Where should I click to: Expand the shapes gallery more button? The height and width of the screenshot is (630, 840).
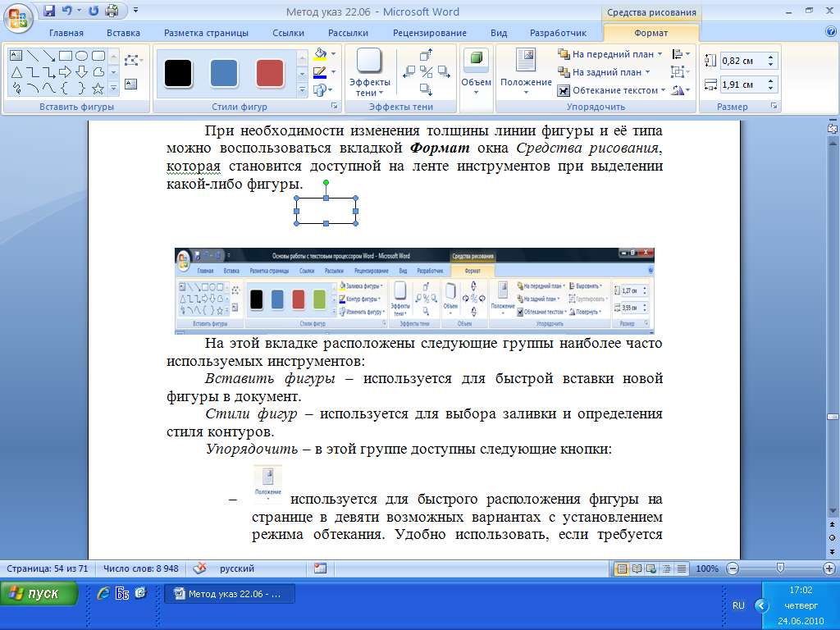113,88
